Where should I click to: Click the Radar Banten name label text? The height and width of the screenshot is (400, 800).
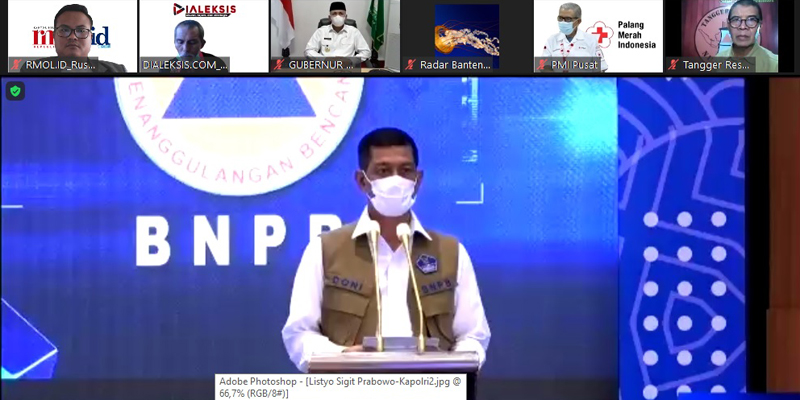(456, 65)
